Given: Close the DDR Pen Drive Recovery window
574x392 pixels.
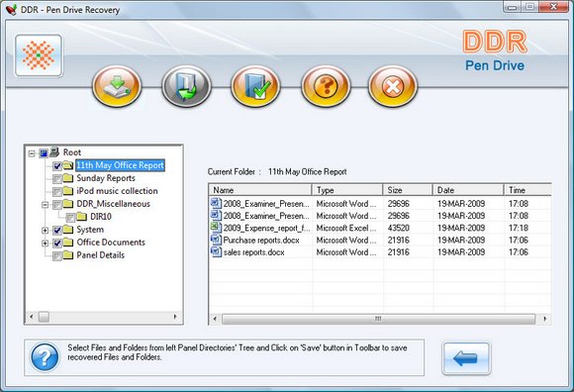Looking at the screenshot, I should click(554, 7).
